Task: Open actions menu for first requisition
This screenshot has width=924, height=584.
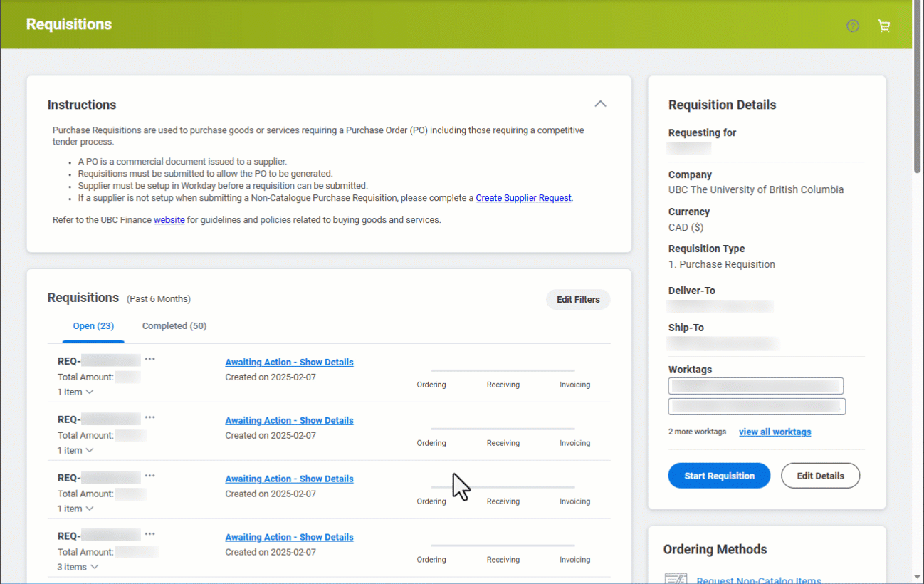Action: [x=149, y=359]
